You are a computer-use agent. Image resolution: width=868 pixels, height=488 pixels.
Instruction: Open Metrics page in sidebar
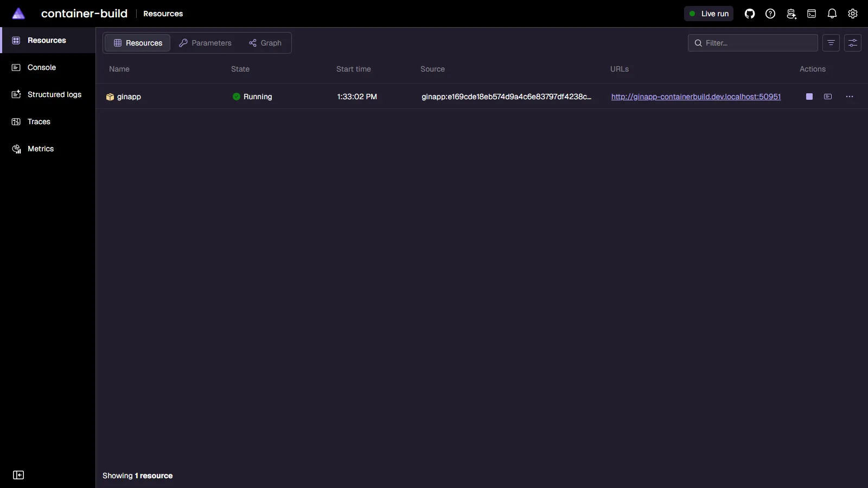(x=48, y=149)
